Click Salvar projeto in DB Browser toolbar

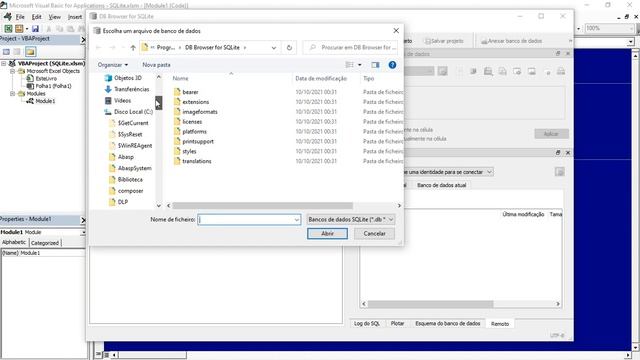tap(444, 41)
